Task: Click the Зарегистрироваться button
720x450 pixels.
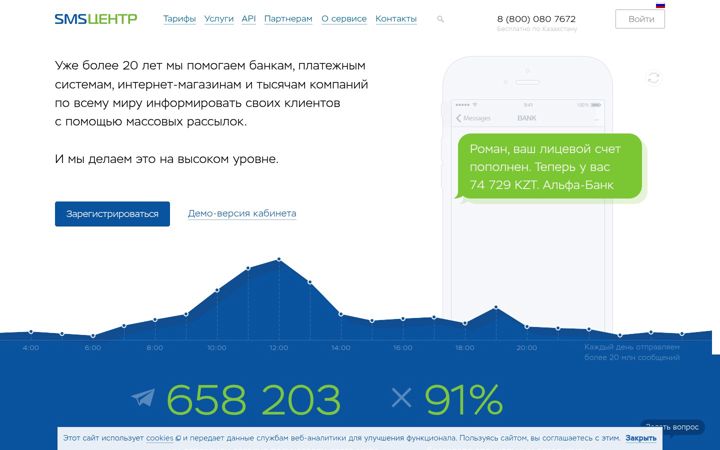Action: 112,214
